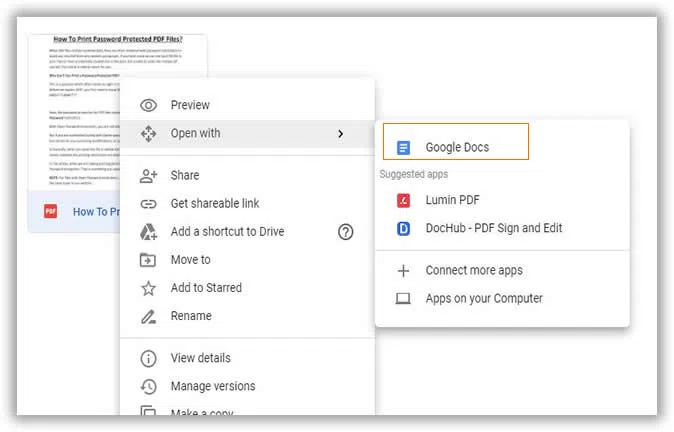The width and height of the screenshot is (674, 432).
Task: Click the star icon beside Add to Starred
Action: [148, 288]
